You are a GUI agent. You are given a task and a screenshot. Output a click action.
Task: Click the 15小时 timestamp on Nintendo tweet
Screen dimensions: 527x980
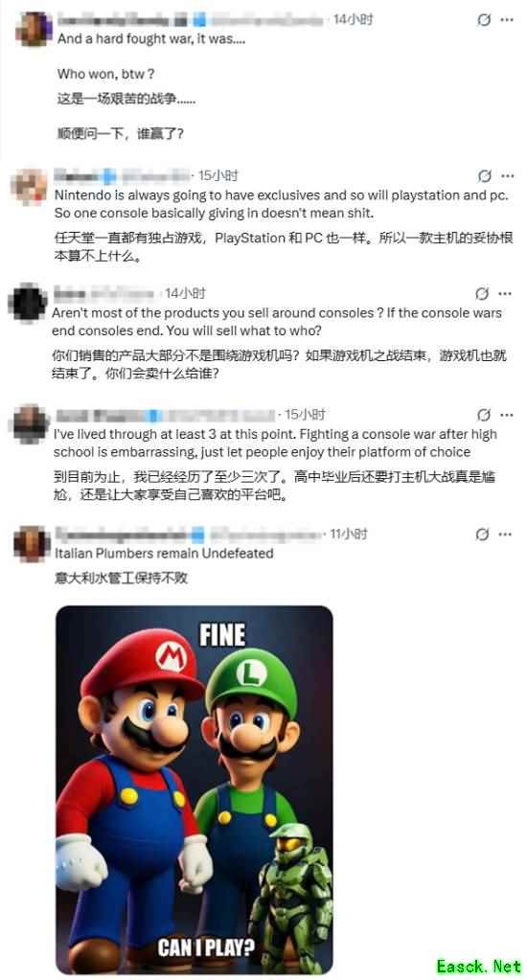tap(218, 175)
